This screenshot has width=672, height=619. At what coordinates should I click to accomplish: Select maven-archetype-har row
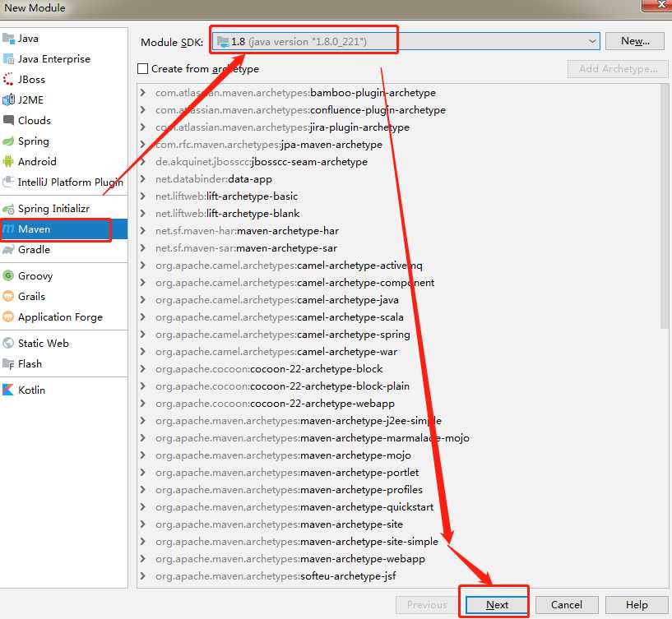pos(399,231)
